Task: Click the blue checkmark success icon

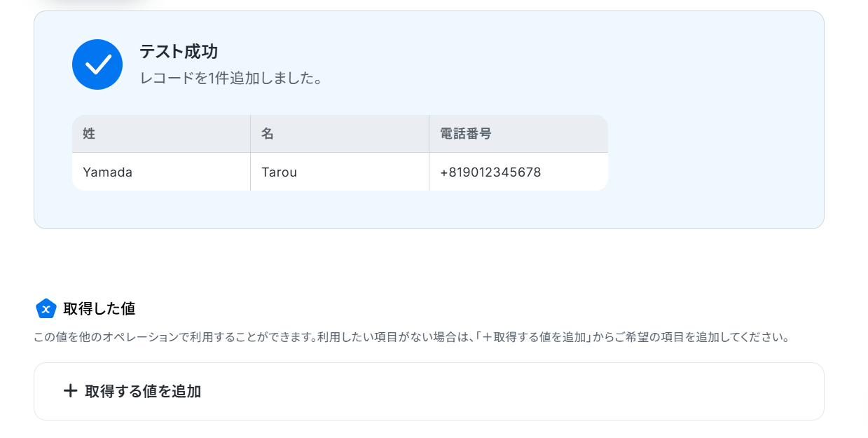Action: coord(97,64)
